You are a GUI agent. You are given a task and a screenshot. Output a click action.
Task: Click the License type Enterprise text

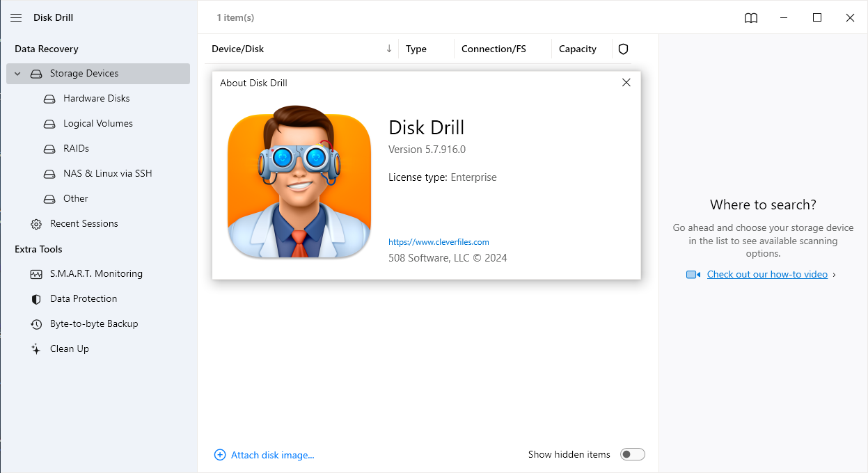[443, 177]
